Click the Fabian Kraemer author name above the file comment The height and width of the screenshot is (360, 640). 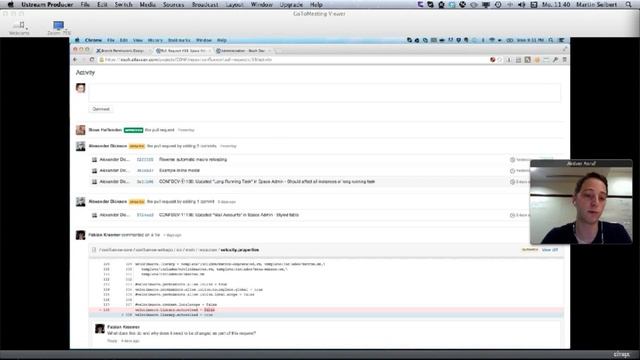104,235
